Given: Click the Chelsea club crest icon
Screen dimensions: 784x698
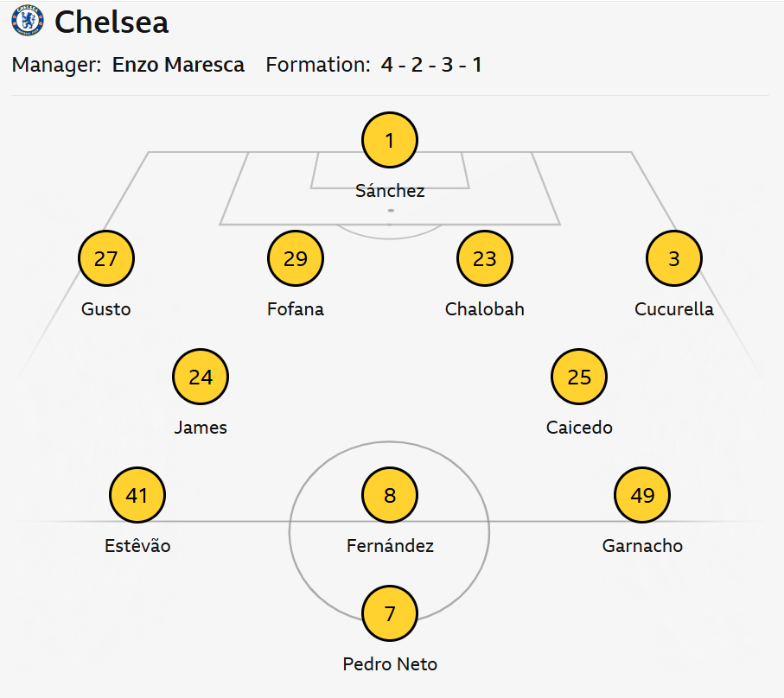Looking at the screenshot, I should 27,22.
